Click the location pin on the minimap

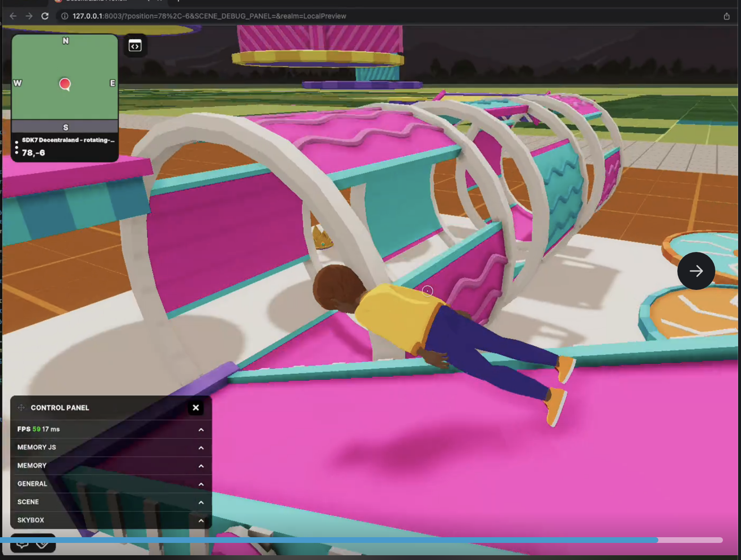[x=65, y=83]
